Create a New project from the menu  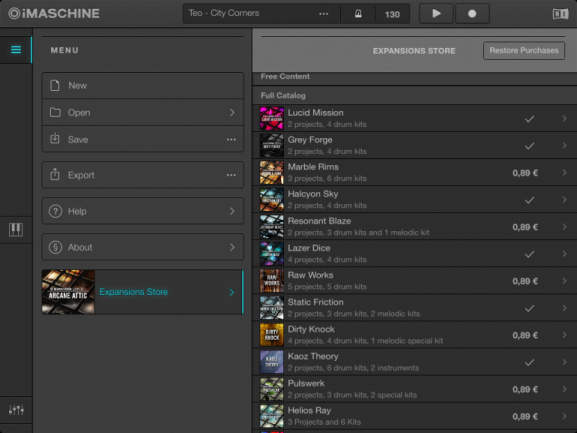coord(143,86)
